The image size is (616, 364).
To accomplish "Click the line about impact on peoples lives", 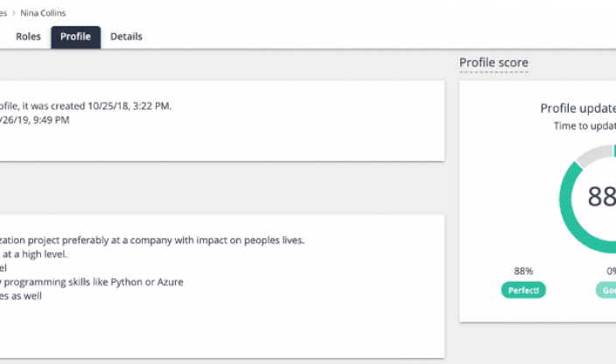I will [x=152, y=240].
